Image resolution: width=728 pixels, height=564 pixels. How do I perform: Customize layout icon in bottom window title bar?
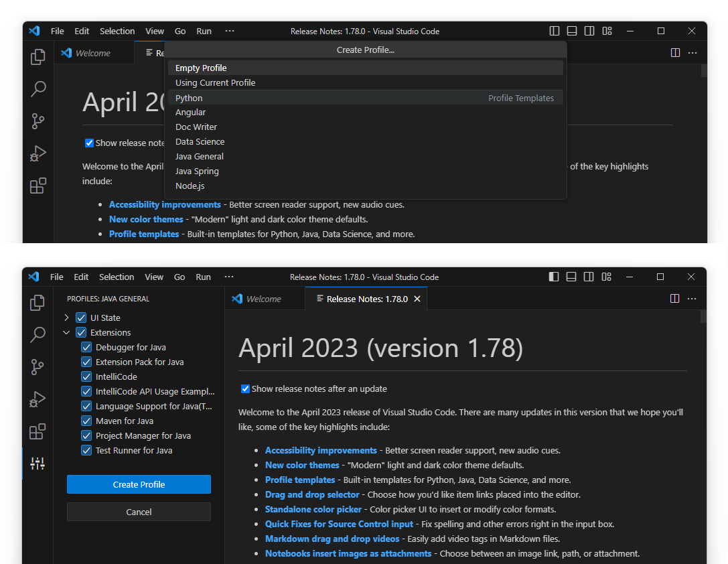point(606,277)
